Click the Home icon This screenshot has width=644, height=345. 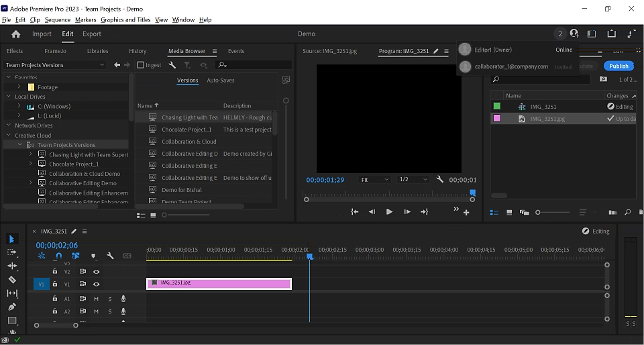coord(15,34)
